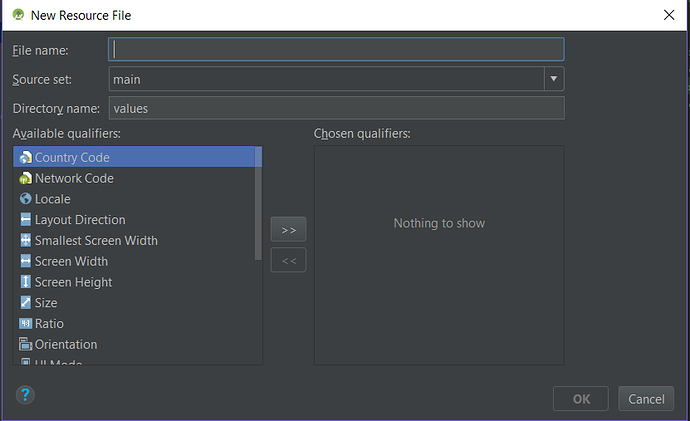Click the Cancel button

(646, 399)
